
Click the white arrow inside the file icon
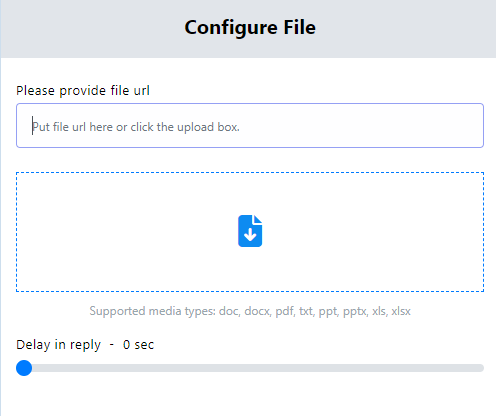(250, 234)
